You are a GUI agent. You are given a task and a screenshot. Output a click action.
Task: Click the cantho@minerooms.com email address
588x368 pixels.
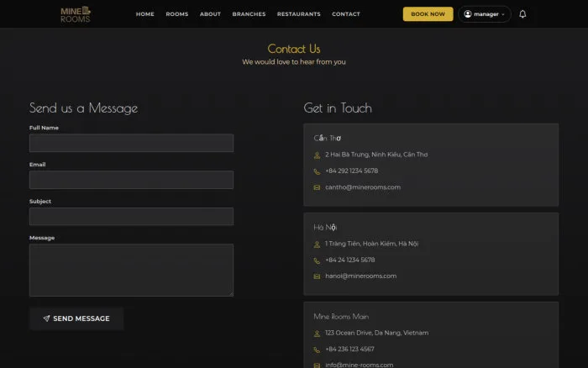pos(363,187)
